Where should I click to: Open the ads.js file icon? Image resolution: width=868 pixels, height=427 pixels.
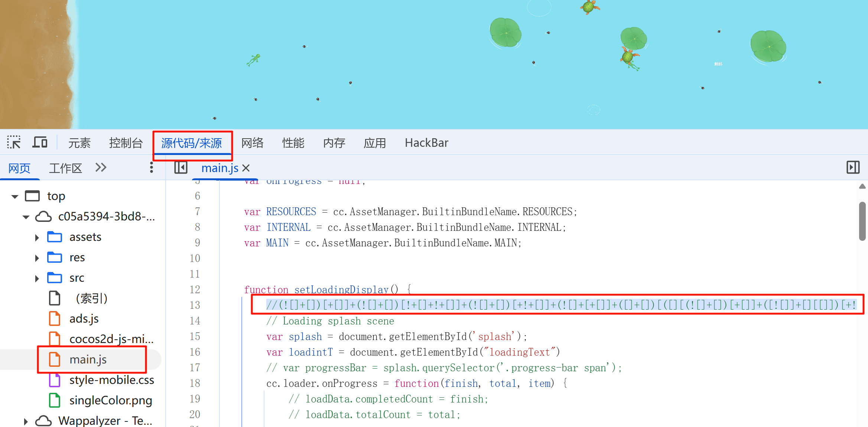[x=55, y=319]
